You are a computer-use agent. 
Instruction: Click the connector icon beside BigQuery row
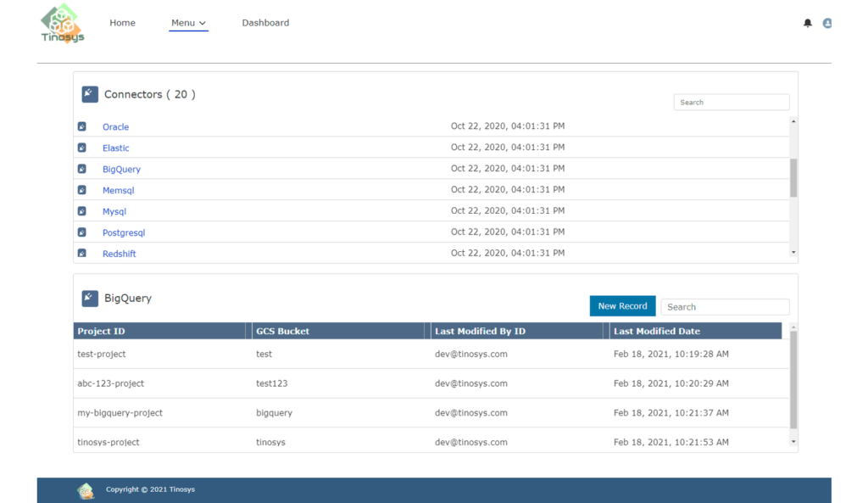(x=82, y=169)
